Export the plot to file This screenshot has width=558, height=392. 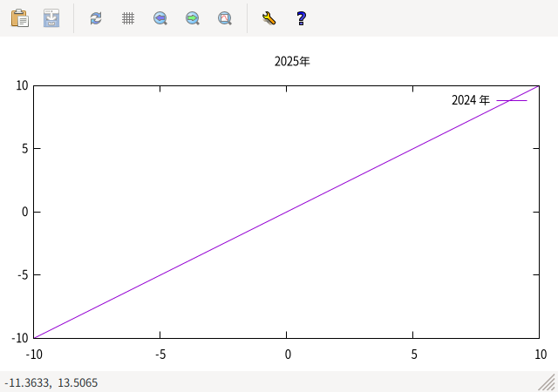(x=52, y=17)
